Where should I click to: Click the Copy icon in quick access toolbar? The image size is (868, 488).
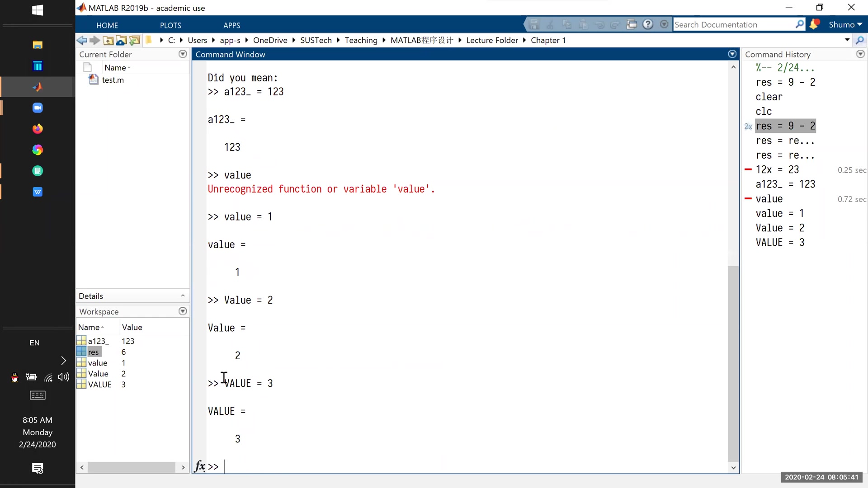(x=567, y=24)
